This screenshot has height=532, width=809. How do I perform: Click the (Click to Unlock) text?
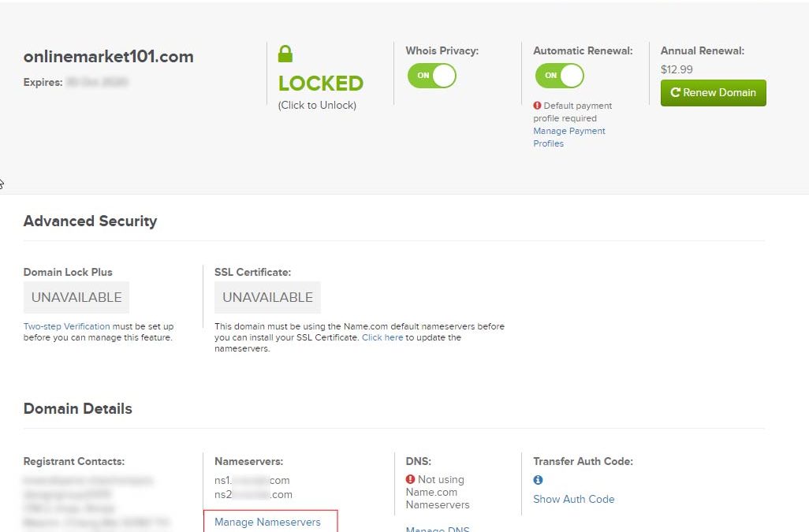[317, 105]
